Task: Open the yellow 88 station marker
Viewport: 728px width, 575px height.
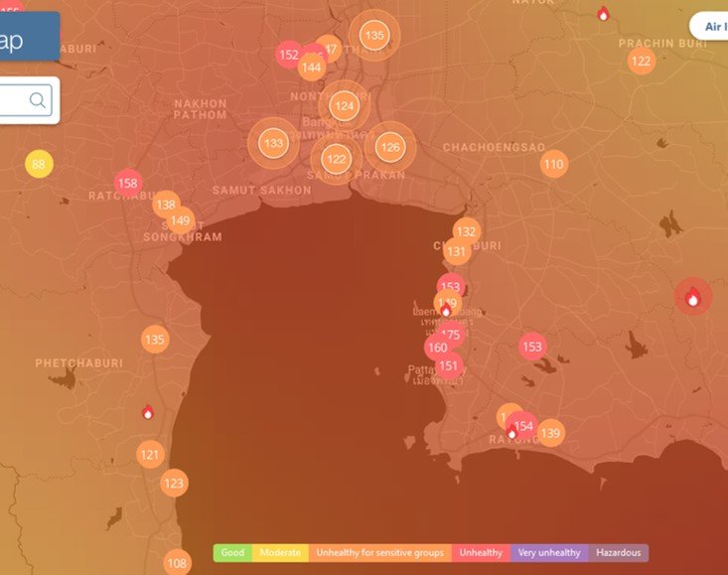Action: (39, 164)
